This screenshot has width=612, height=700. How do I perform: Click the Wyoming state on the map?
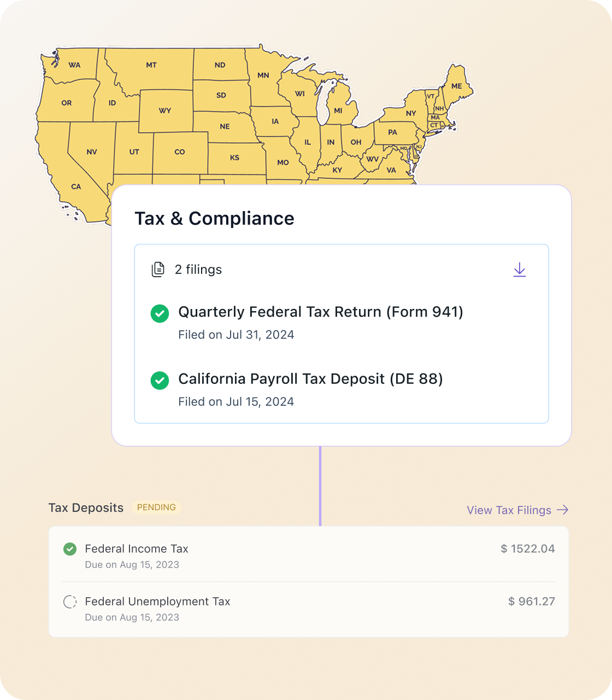(165, 110)
